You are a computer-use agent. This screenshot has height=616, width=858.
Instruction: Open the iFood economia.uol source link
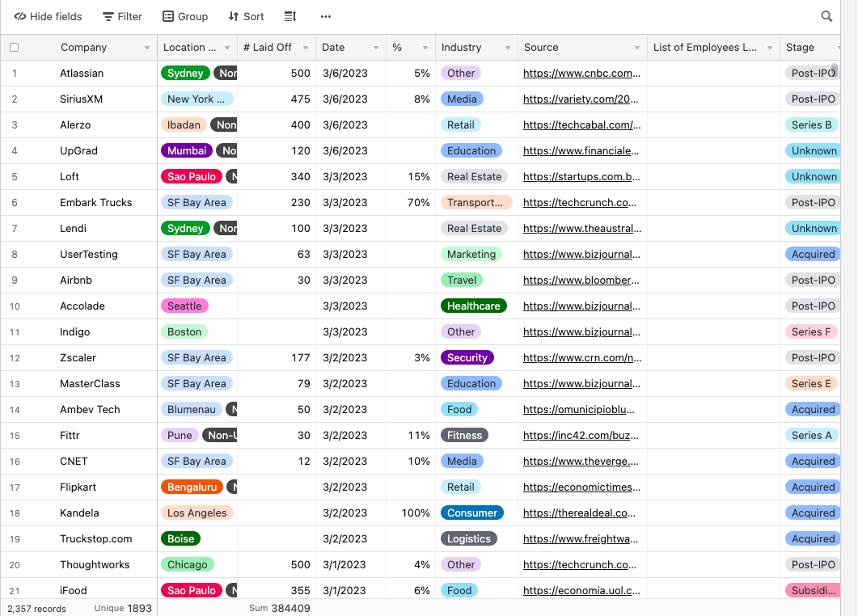point(581,591)
